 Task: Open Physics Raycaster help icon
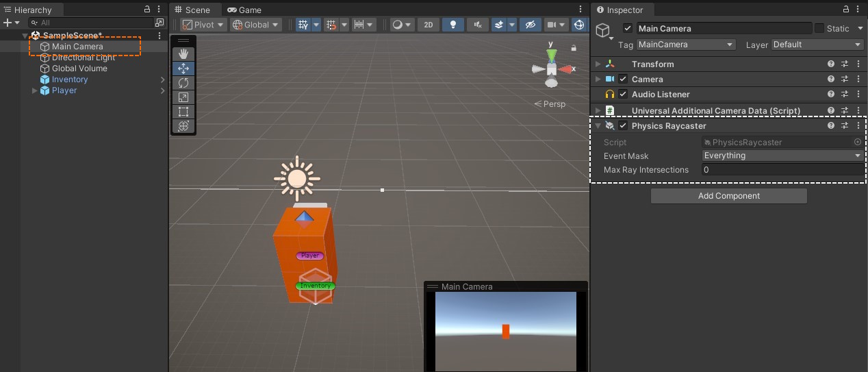coord(831,126)
